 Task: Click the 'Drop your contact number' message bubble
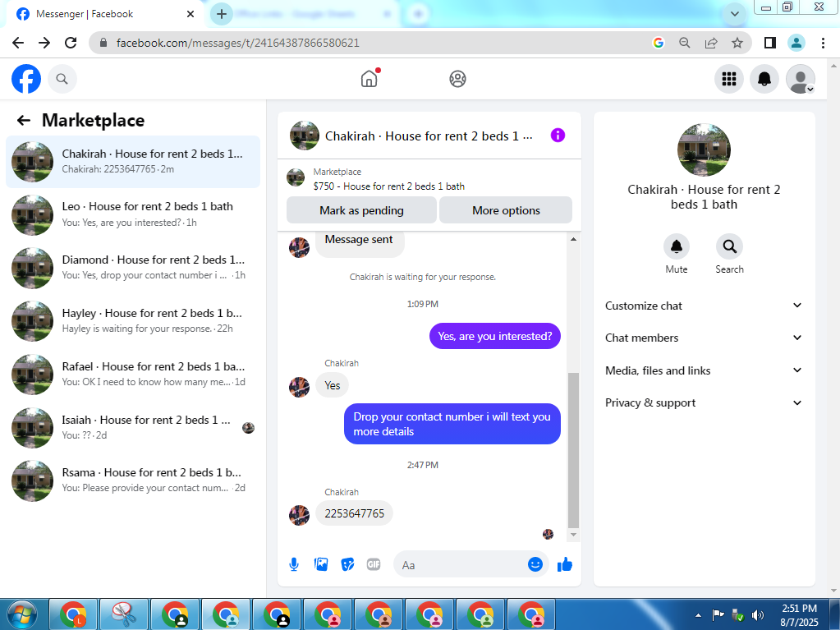pos(452,424)
